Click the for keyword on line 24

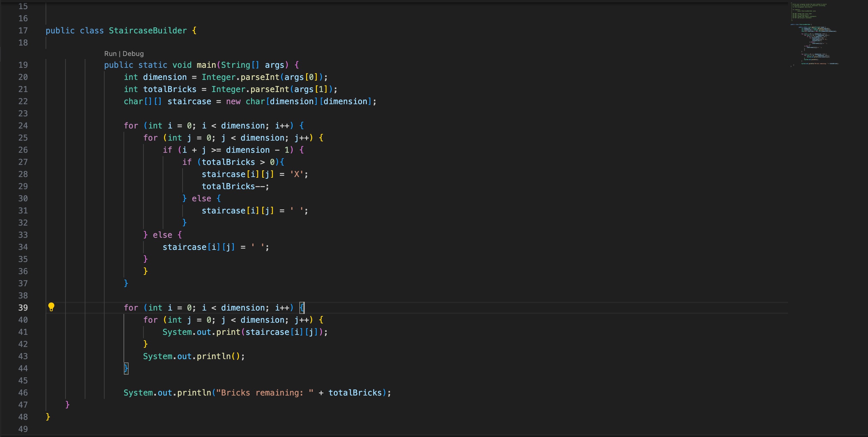(131, 125)
